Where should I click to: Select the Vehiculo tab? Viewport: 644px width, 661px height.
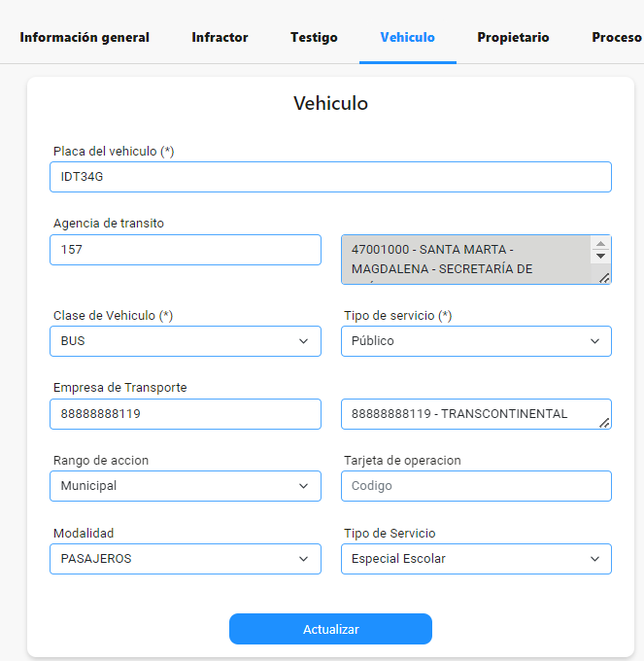[407, 38]
